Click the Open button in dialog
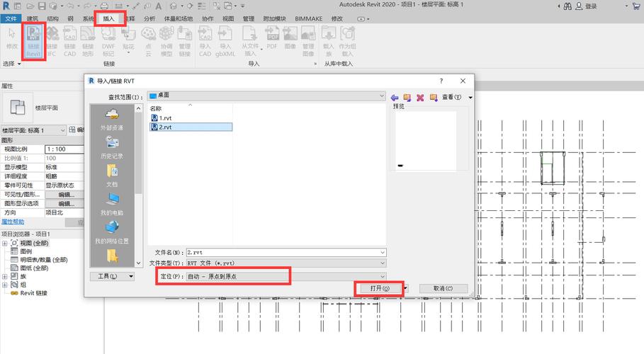Screen dimensions: 644x354 click(380, 288)
